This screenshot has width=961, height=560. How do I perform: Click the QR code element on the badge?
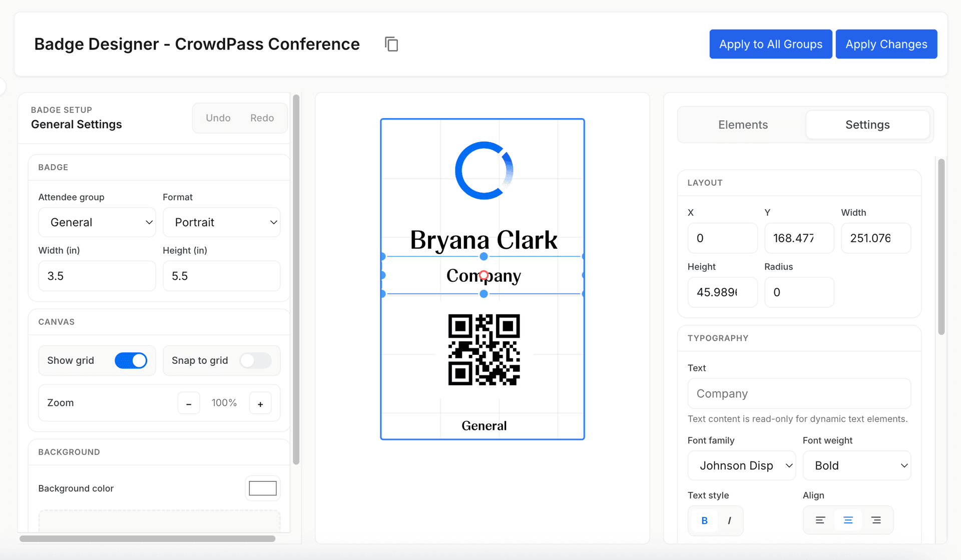click(484, 350)
